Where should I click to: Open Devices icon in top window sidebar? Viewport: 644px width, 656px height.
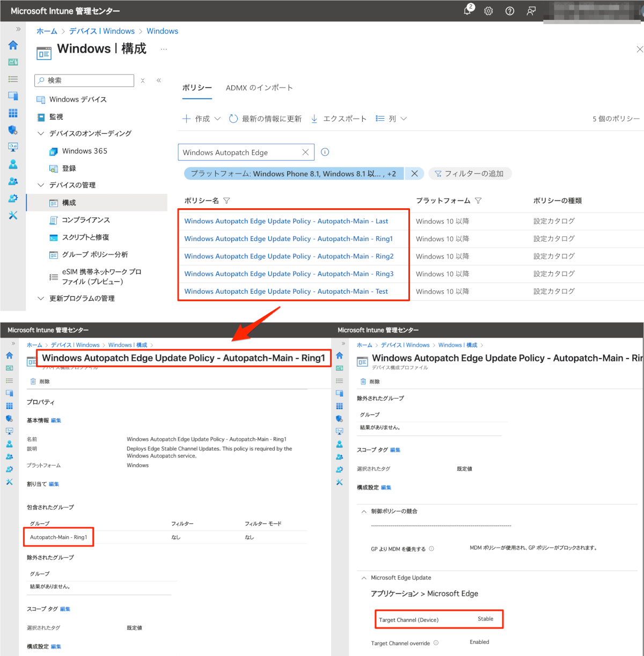coord(13,96)
